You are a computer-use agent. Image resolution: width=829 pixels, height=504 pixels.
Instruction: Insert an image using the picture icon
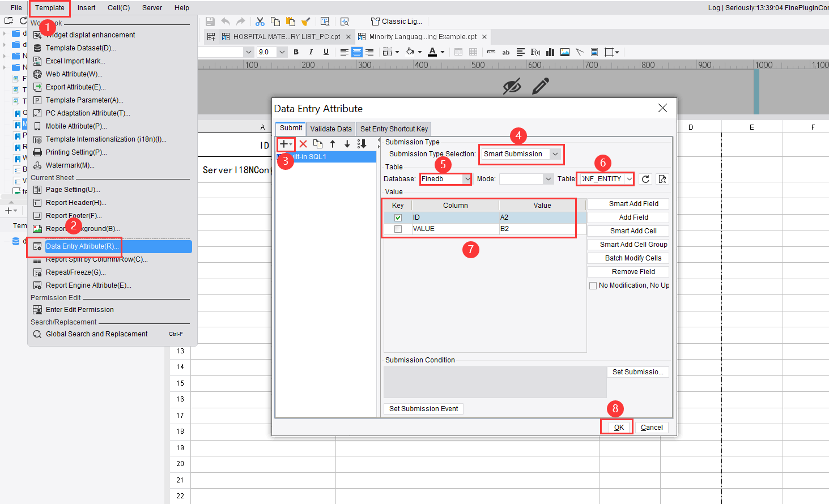point(564,52)
